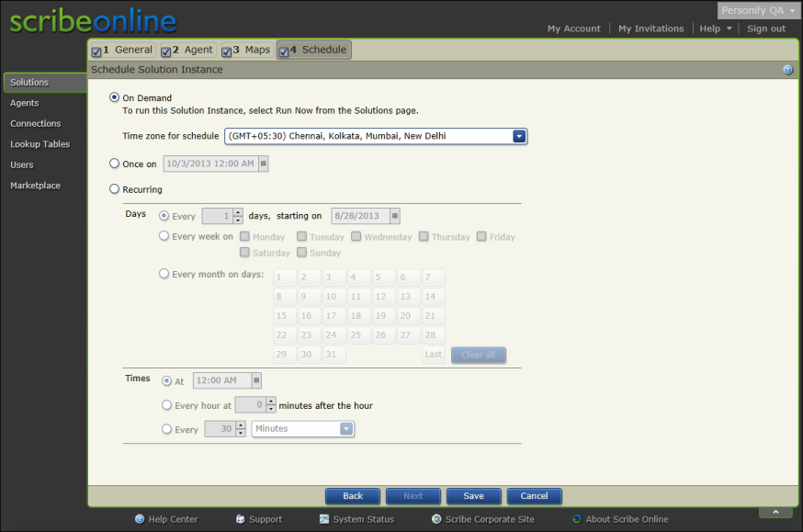
Task: Click the Sign out link
Action: [765, 28]
